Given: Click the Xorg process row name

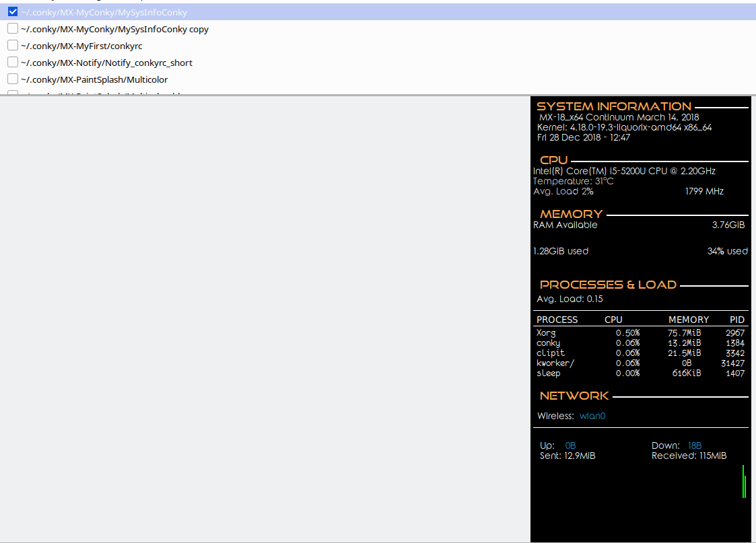Looking at the screenshot, I should coord(546,333).
